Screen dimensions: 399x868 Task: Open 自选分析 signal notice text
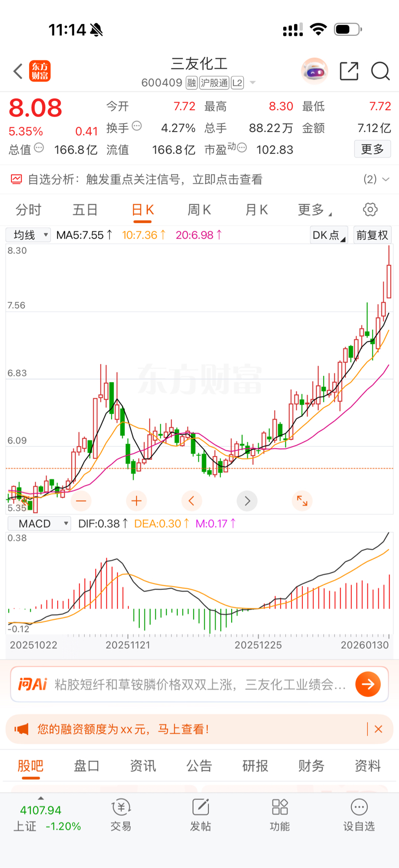[x=145, y=179]
